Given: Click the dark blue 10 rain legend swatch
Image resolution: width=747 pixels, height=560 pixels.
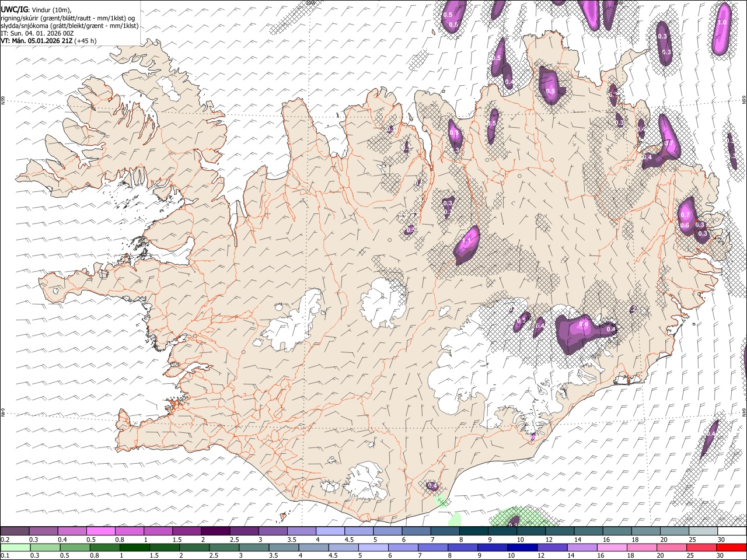Looking at the screenshot, I should pyautogui.click(x=522, y=547).
